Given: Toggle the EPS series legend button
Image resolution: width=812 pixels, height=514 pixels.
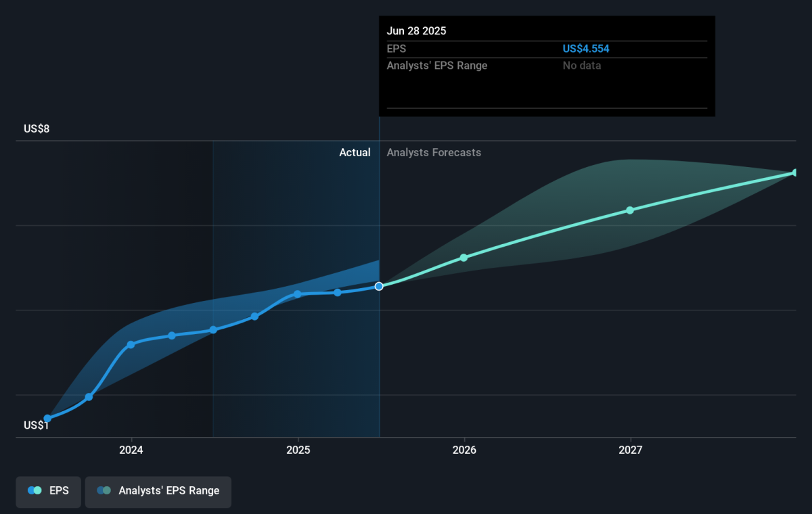Looking at the screenshot, I should [x=48, y=491].
